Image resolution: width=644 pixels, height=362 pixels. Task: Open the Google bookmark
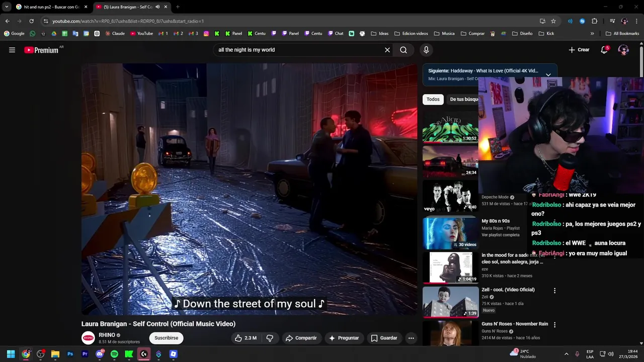(x=14, y=34)
